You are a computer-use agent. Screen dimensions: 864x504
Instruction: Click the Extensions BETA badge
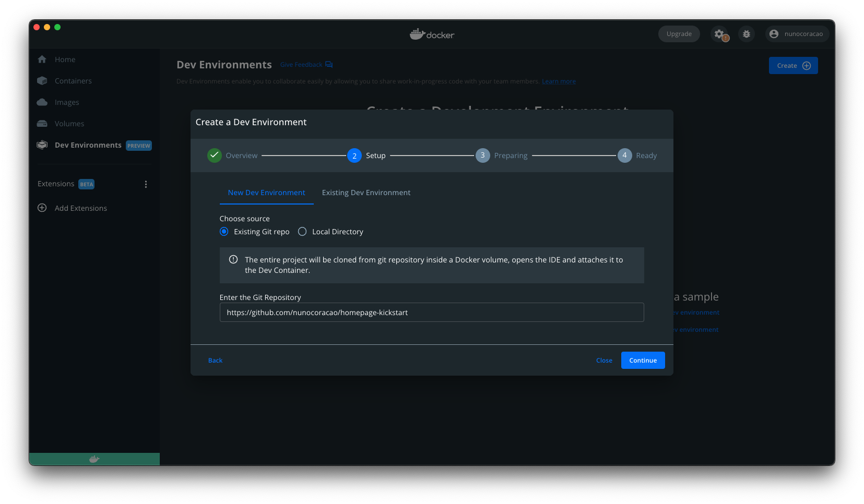click(87, 184)
